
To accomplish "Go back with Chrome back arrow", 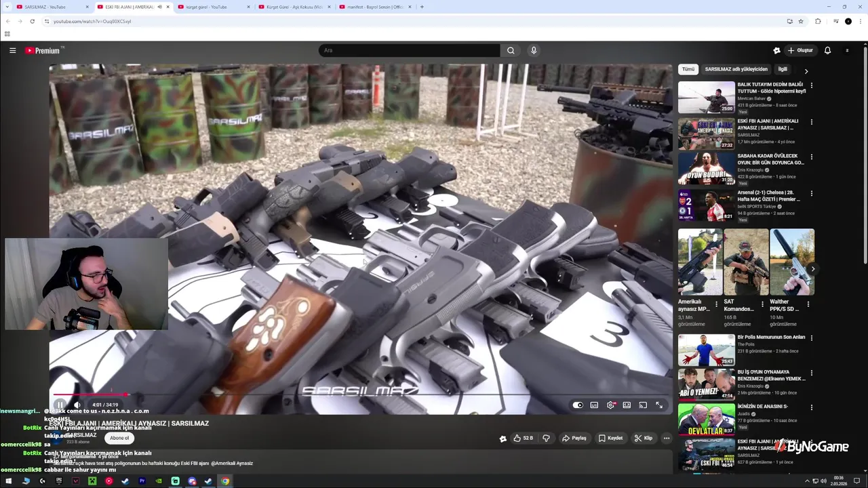I will coord(7,21).
